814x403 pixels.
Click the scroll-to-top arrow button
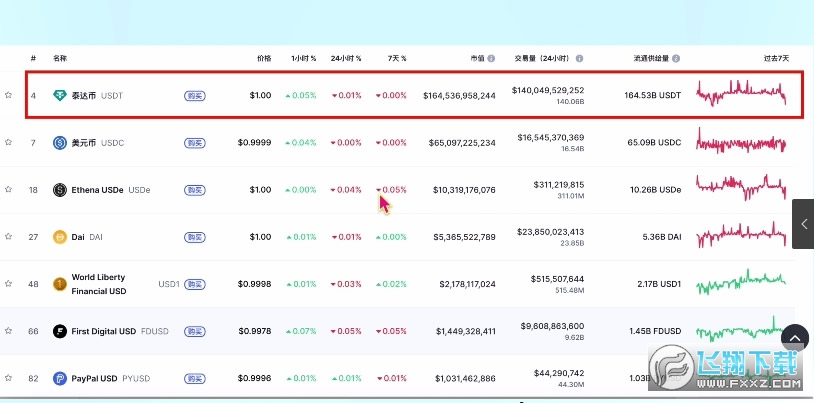[x=794, y=340]
